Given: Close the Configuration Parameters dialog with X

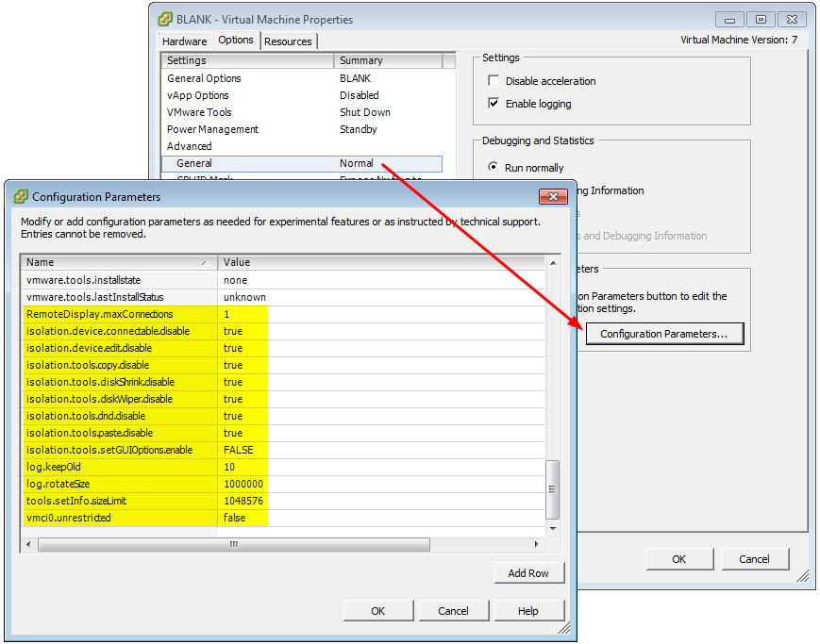Looking at the screenshot, I should [x=553, y=196].
